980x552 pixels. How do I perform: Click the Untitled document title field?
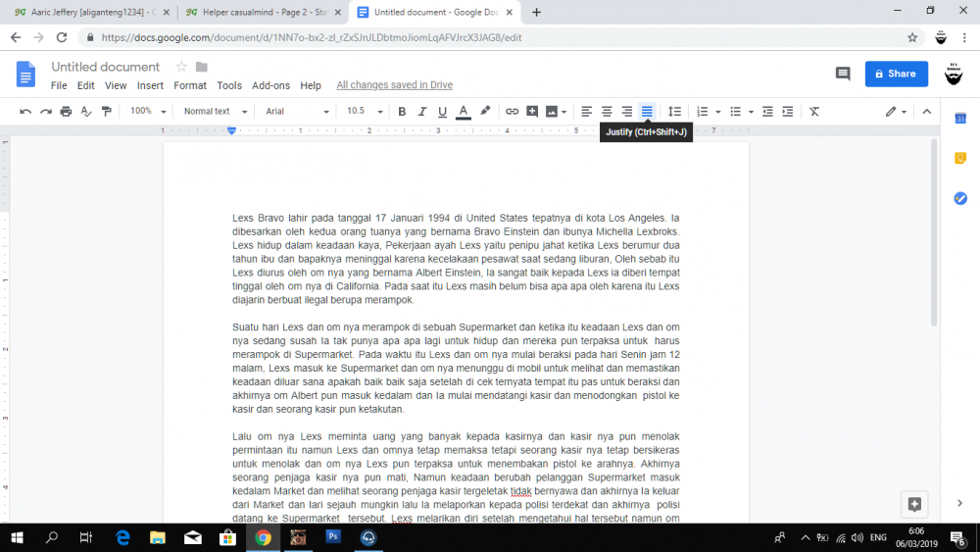(106, 67)
